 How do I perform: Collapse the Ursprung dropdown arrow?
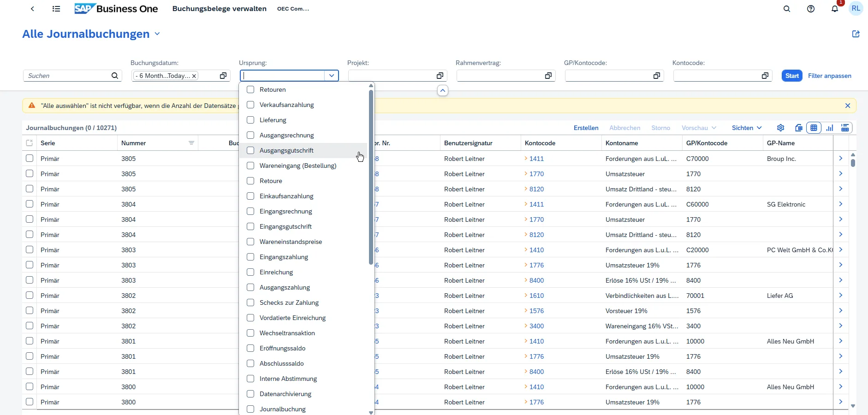(332, 76)
